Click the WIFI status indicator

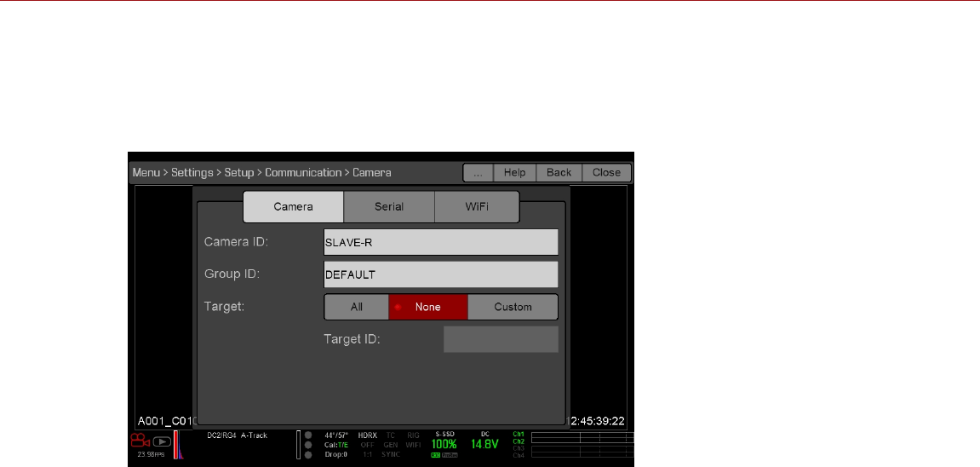(x=413, y=445)
